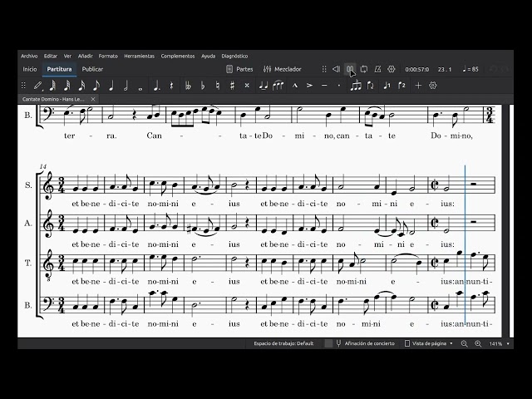This screenshot has height=399, width=532.
Task: Click Espacio de trabajo: Default
Action: [283, 343]
